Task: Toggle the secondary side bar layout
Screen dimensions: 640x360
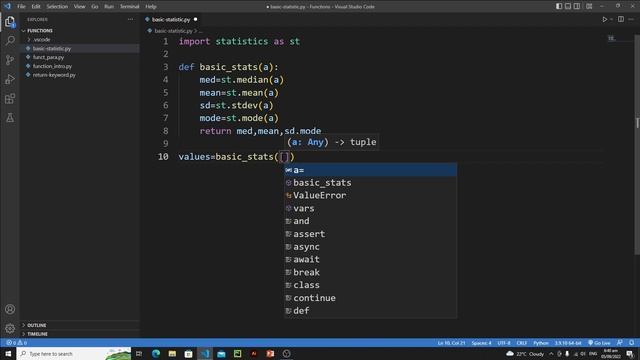Action: (577, 6)
